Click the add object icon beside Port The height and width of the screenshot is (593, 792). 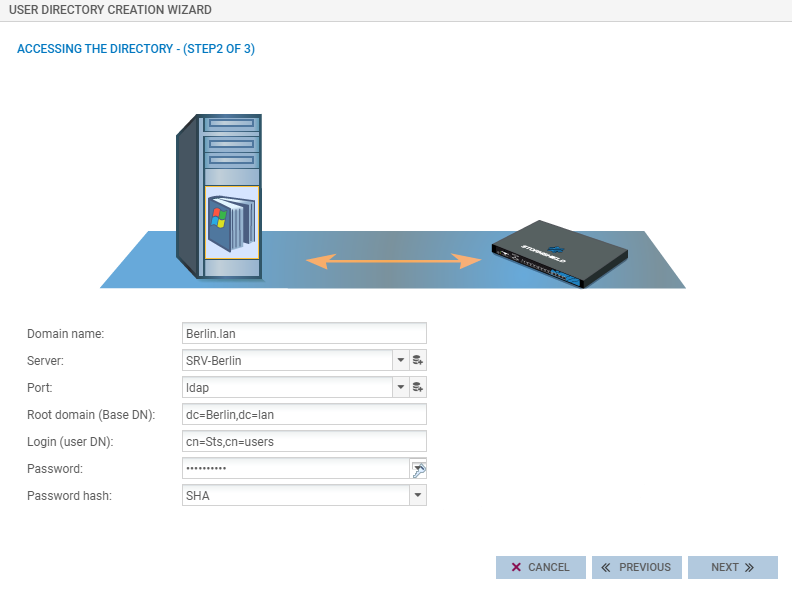coord(418,387)
